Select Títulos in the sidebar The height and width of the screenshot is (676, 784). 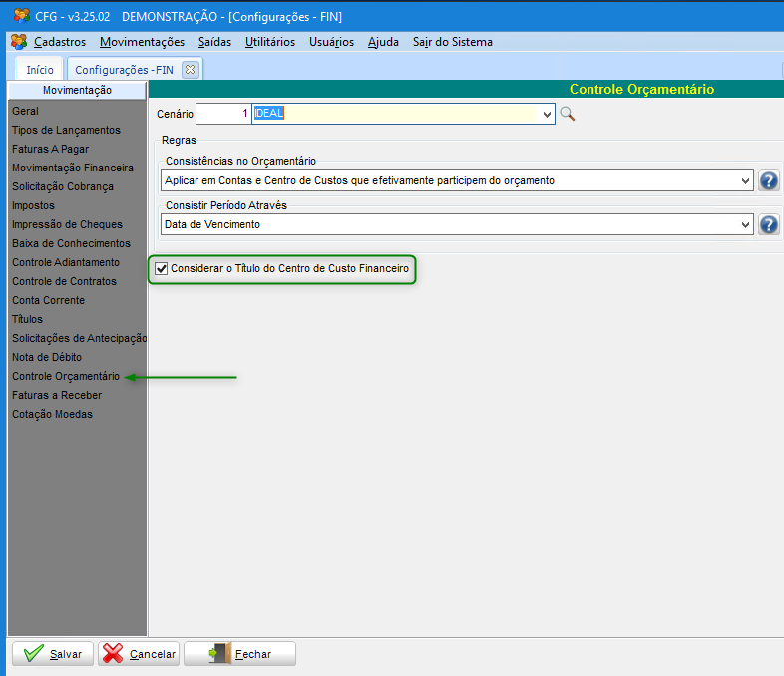click(27, 319)
